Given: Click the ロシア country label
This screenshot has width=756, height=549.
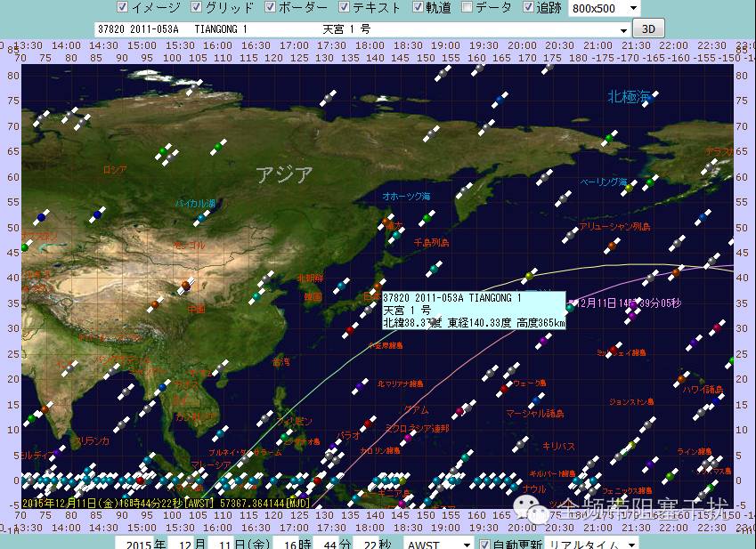Looking at the screenshot, I should pyautogui.click(x=115, y=169).
